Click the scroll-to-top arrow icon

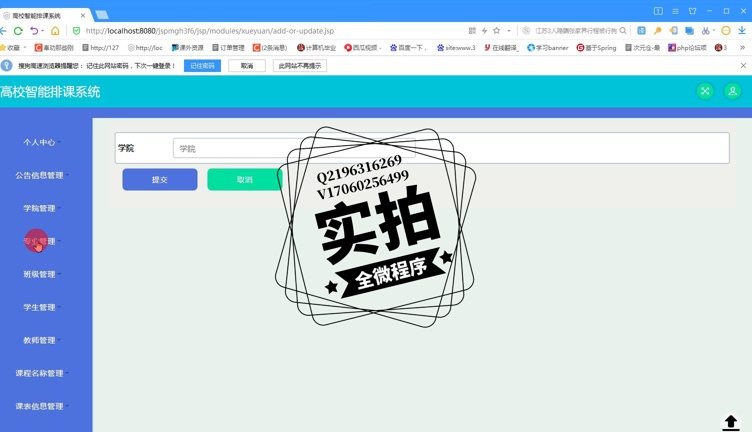coord(730,422)
